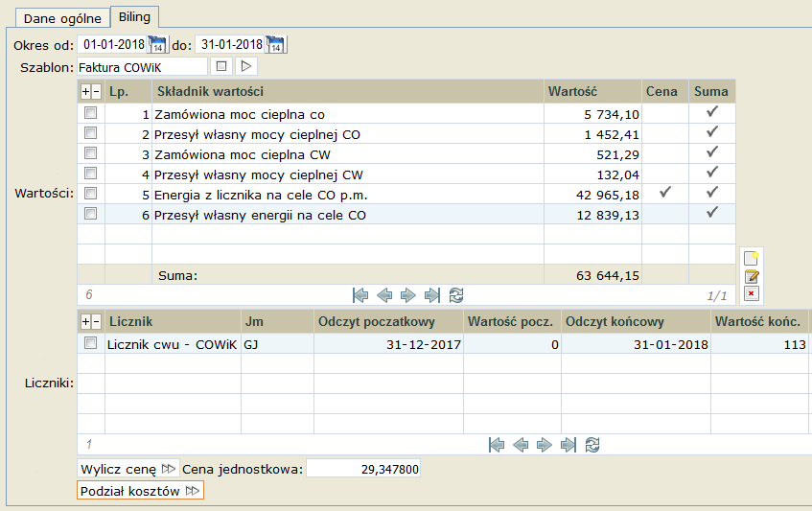Go to last page of Liczniki table
The image size is (812, 511).
pyautogui.click(x=568, y=444)
